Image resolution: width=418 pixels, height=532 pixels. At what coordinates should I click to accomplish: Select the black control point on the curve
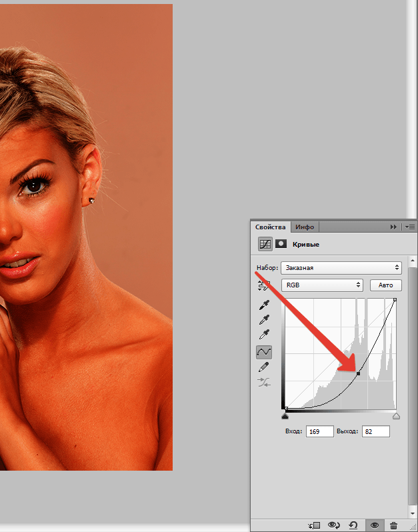click(359, 373)
